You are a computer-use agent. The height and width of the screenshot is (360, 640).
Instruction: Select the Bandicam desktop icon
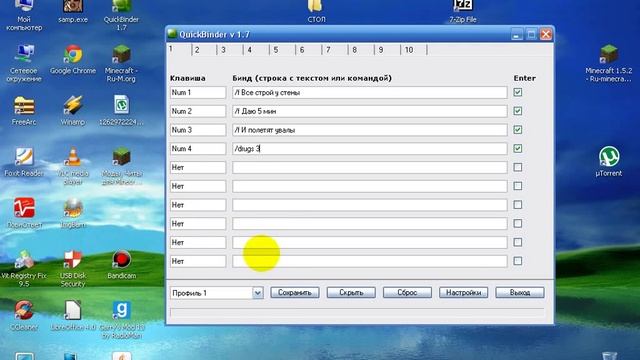(x=121, y=264)
